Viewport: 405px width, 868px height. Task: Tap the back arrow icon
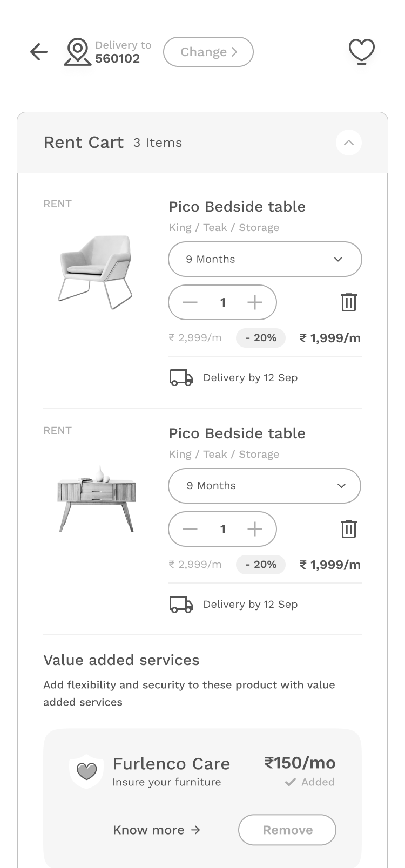[x=39, y=52]
